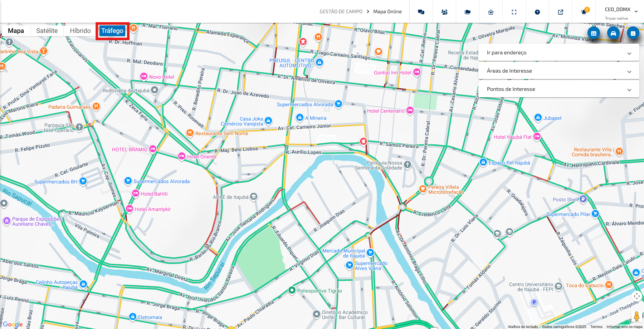Screen dimensions: 644x329
Task: Click the Celinho Autopeças marker
Action: click(83, 284)
